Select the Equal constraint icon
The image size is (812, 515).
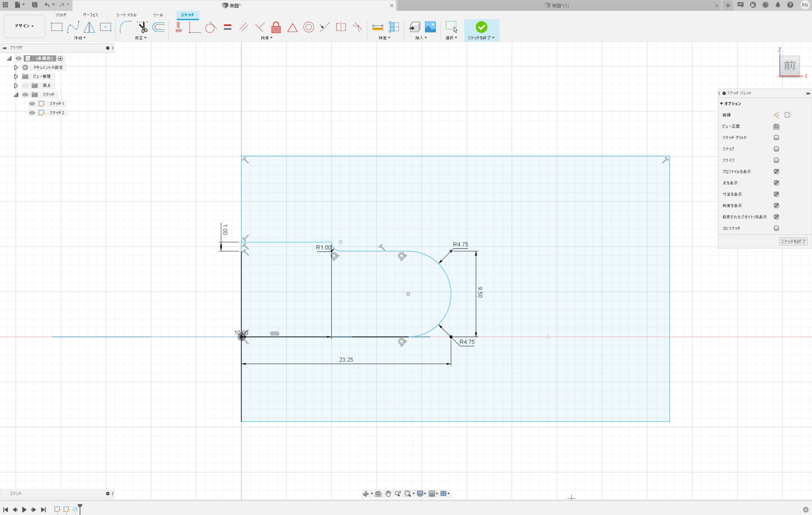(228, 27)
